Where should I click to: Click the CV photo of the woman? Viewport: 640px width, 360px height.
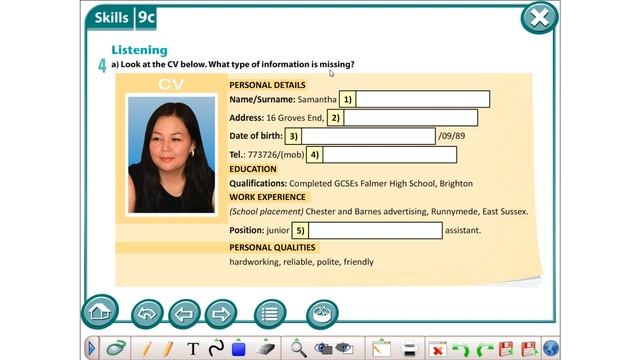point(171,155)
